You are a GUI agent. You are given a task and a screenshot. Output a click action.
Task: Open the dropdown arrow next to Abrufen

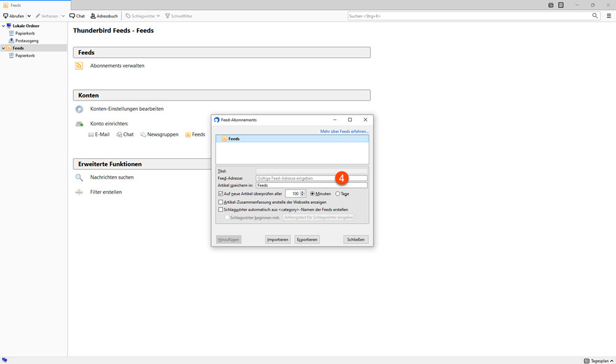(x=29, y=16)
